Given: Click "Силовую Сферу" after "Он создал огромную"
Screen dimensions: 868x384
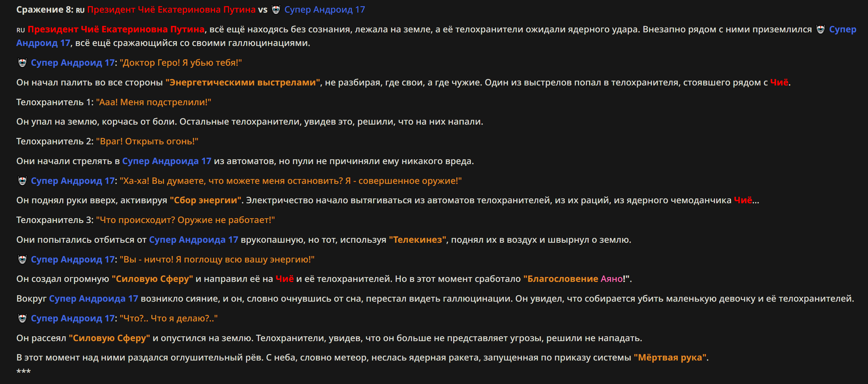Looking at the screenshot, I should click(152, 279).
